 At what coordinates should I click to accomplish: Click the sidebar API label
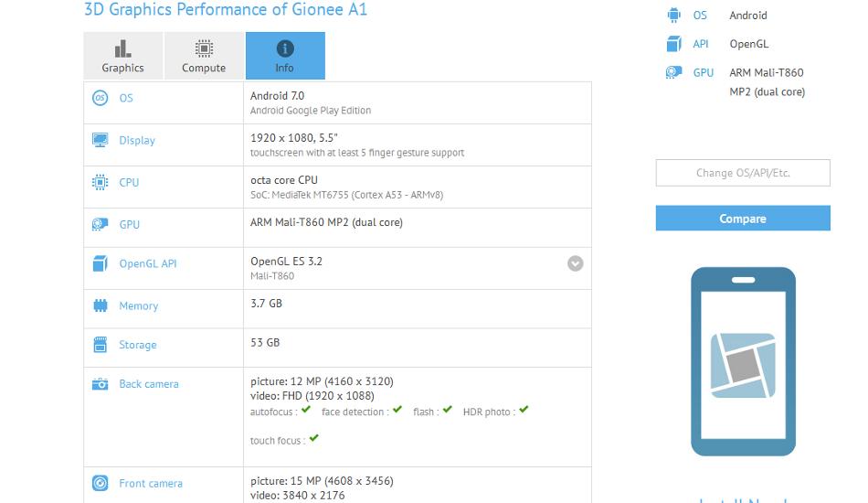click(x=701, y=44)
